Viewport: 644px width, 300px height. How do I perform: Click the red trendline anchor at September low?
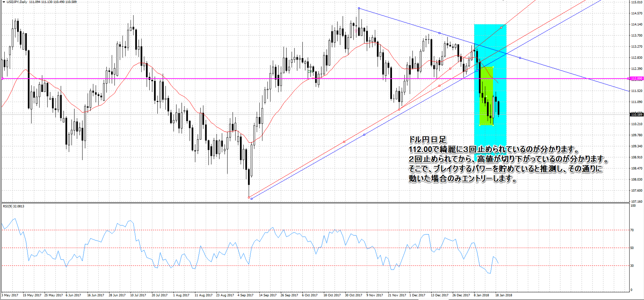pos(249,197)
